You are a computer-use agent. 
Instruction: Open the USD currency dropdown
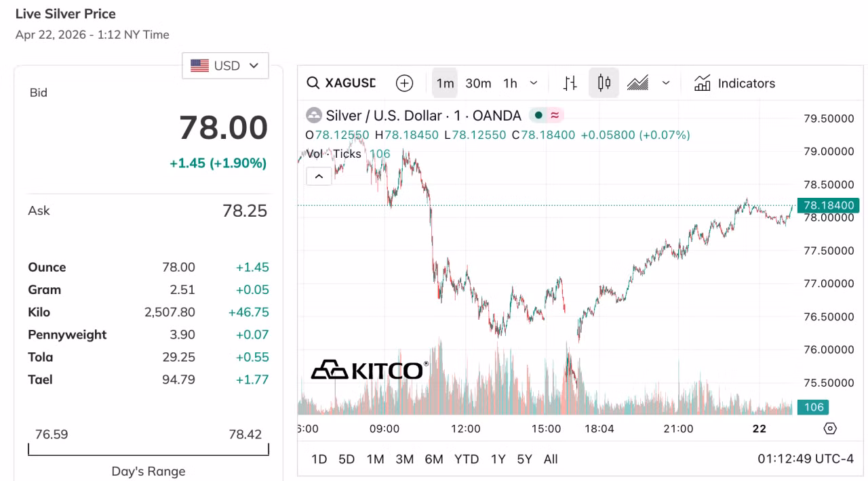[x=225, y=66]
